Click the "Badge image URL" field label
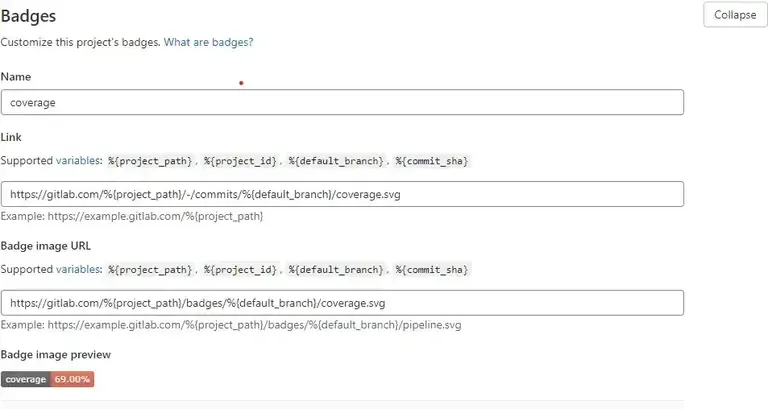The width and height of the screenshot is (768, 409). point(46,245)
